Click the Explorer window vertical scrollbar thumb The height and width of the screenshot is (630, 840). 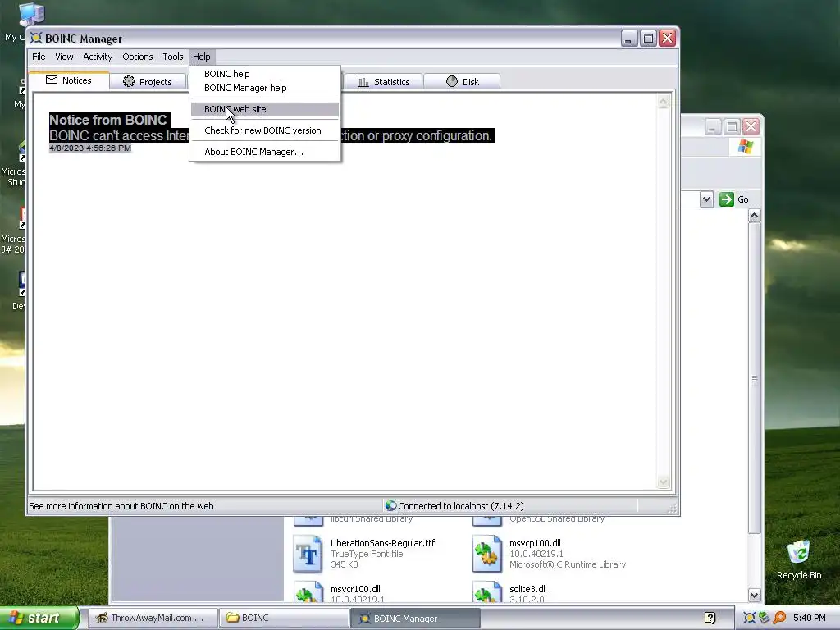coord(755,378)
